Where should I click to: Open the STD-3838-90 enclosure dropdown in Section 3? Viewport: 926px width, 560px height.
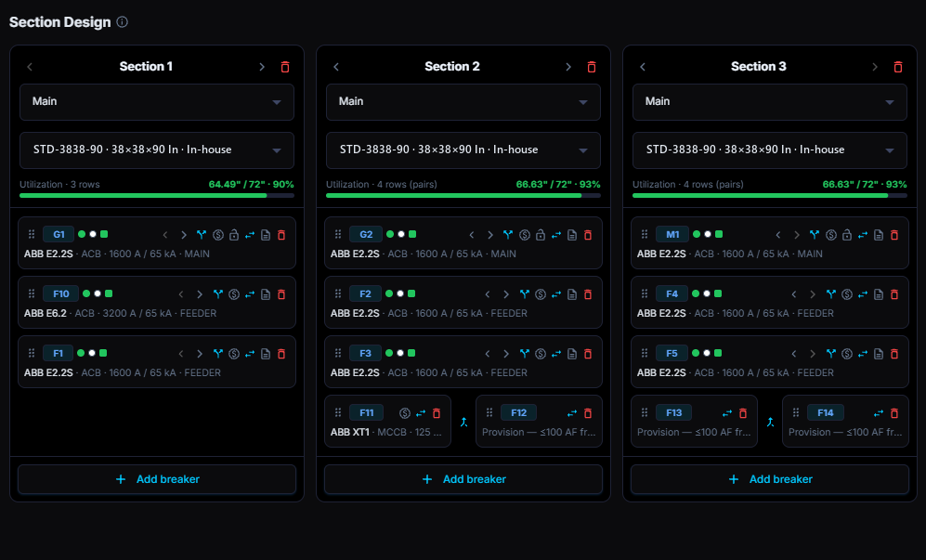pos(770,150)
